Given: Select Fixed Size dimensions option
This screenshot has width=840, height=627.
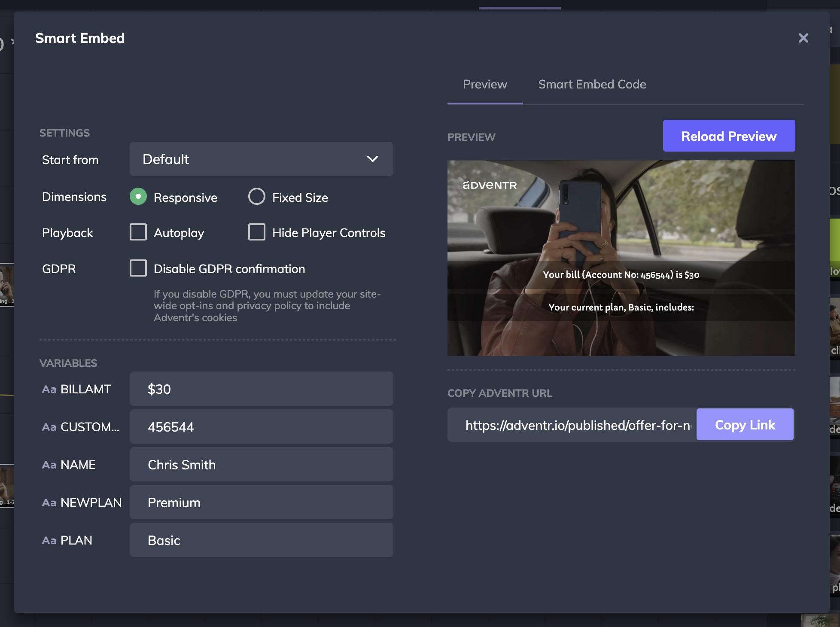Looking at the screenshot, I should [257, 197].
